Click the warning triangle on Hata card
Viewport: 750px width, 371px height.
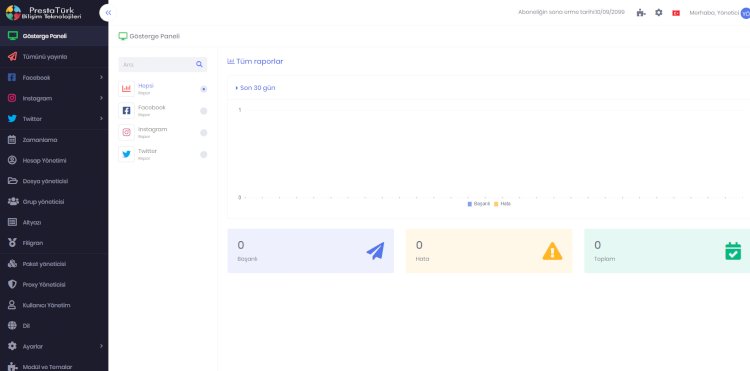552,251
